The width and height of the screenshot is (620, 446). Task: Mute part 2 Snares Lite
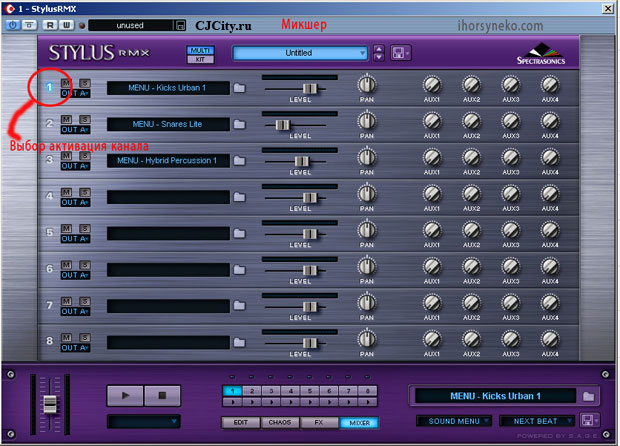(66, 119)
